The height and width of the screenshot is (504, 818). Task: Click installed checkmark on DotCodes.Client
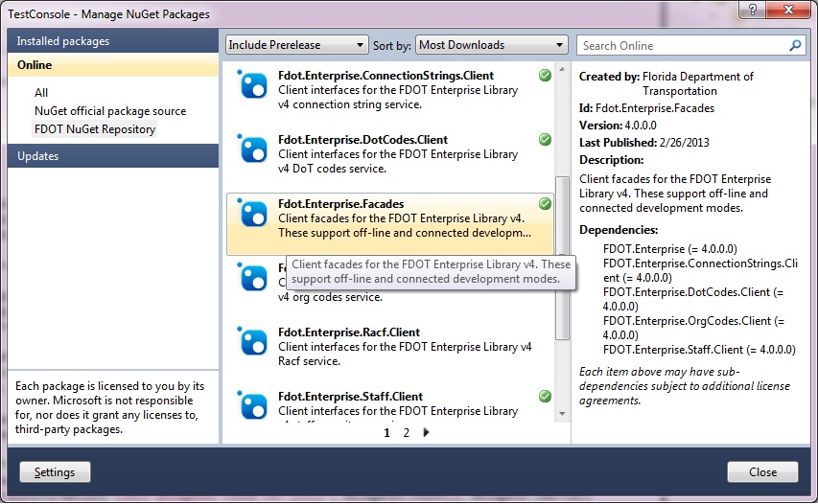[x=545, y=140]
